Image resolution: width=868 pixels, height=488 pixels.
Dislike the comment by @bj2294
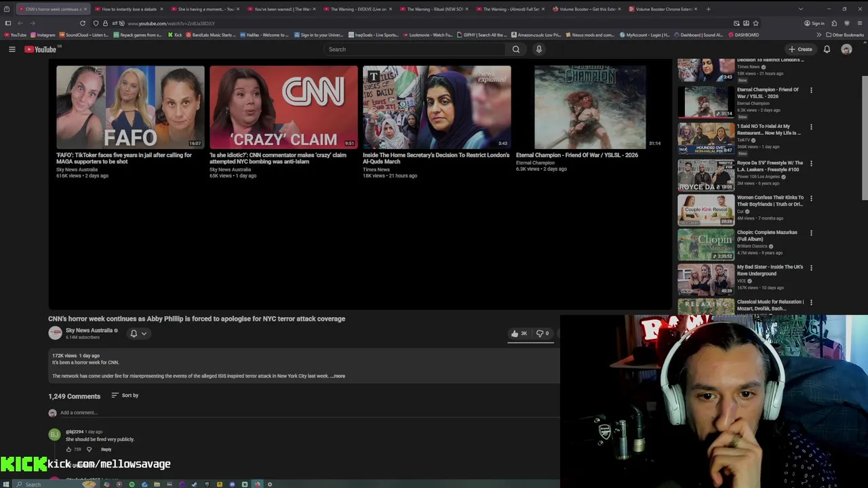click(89, 449)
